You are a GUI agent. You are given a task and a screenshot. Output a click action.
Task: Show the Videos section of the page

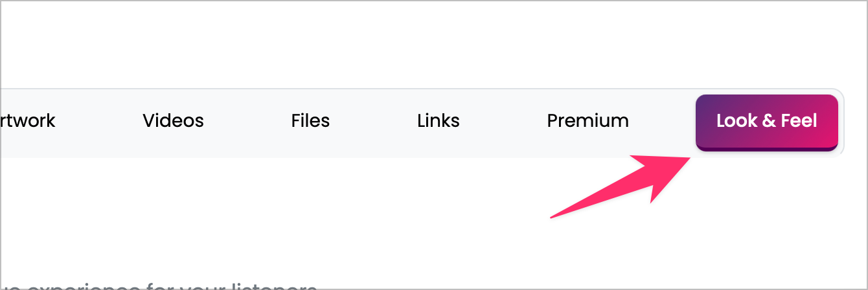[173, 121]
